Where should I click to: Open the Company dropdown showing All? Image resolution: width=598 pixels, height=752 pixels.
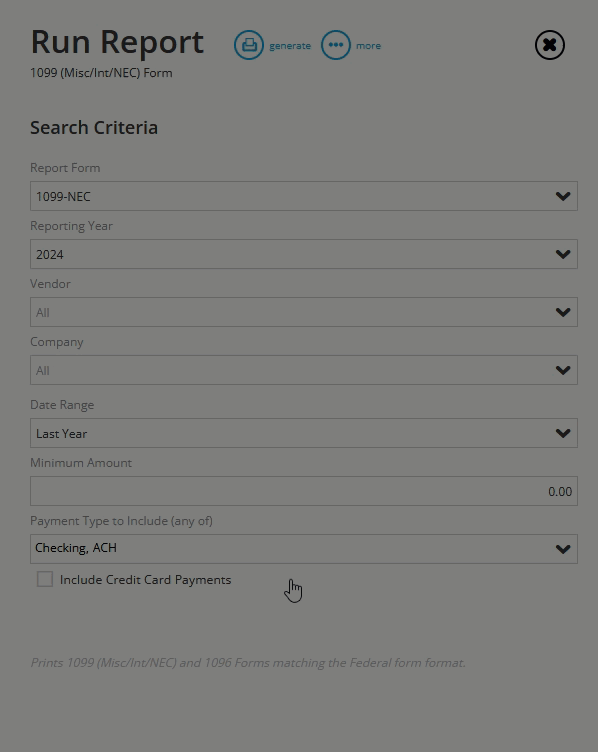point(304,370)
